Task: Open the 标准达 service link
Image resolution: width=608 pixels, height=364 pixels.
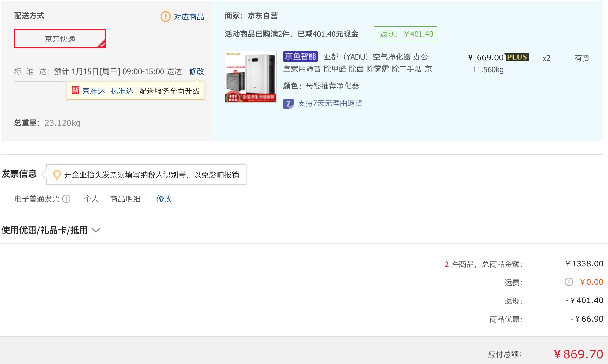Action: click(x=122, y=91)
